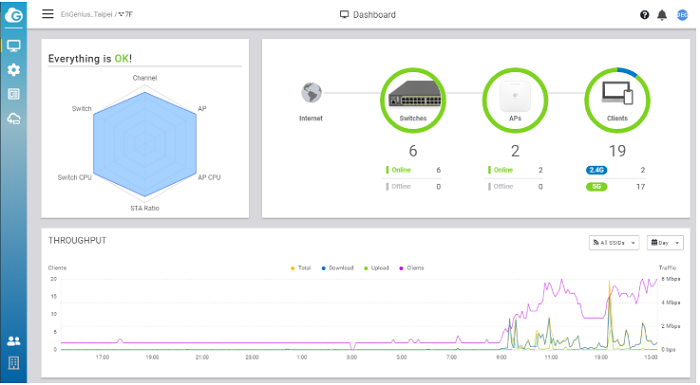Viewport: 700px width, 385px height.
Task: Expand the All SSIDs dropdown
Action: pos(614,243)
